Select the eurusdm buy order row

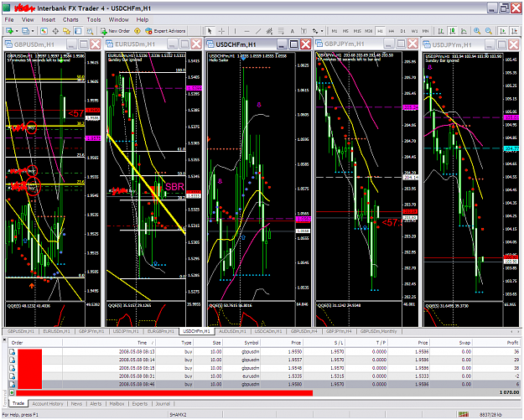(264, 376)
